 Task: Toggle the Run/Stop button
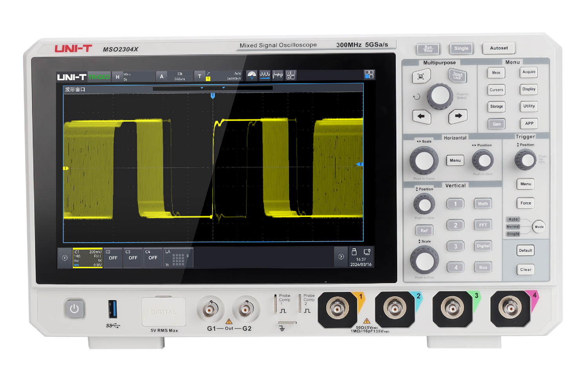(428, 49)
